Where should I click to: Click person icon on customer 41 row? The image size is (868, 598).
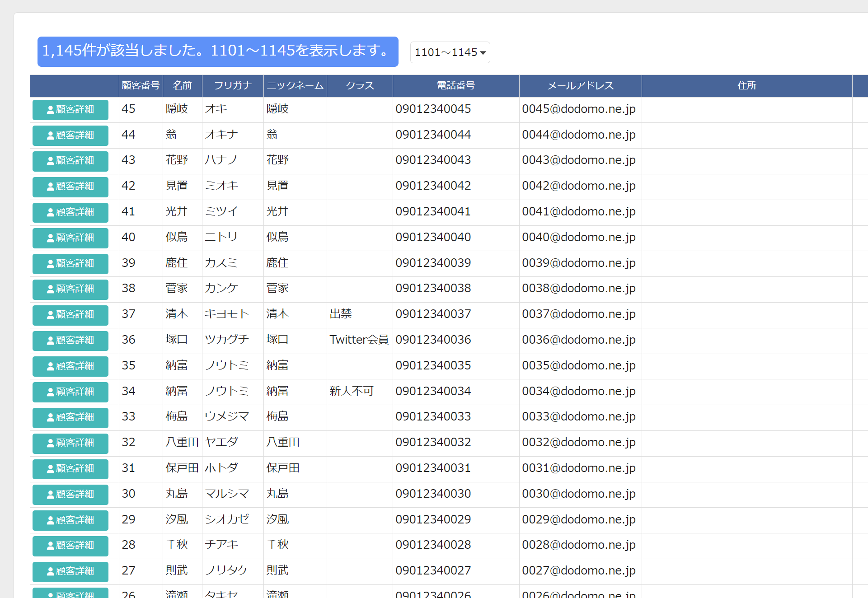point(51,213)
